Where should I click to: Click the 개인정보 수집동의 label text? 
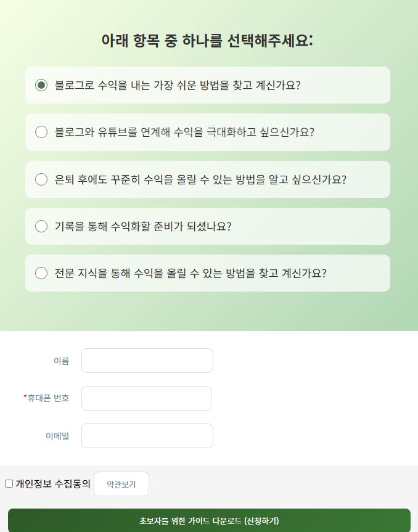pos(53,484)
